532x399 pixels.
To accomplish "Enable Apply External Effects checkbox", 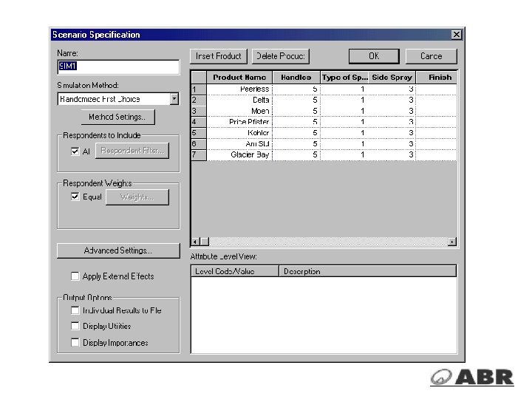I will tap(75, 276).
